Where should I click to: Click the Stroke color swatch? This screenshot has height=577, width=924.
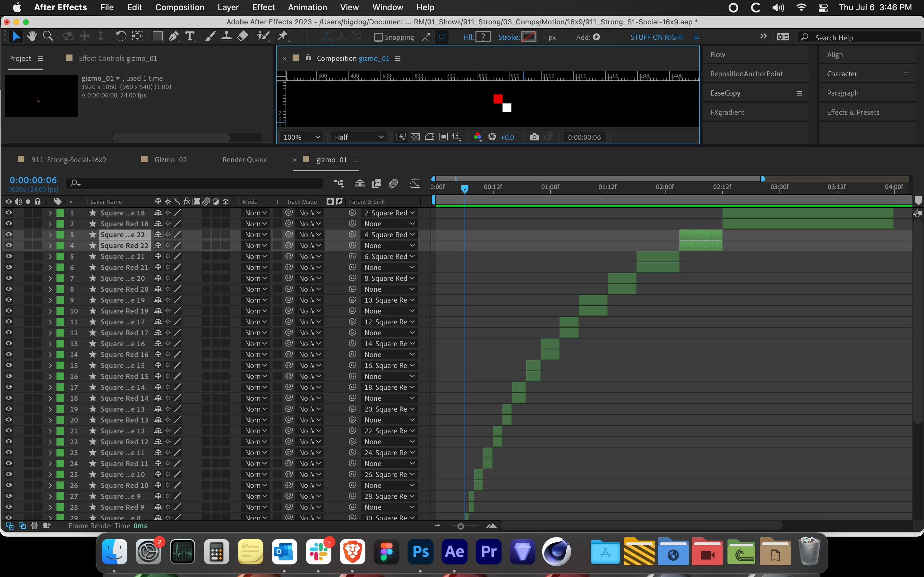coord(528,37)
